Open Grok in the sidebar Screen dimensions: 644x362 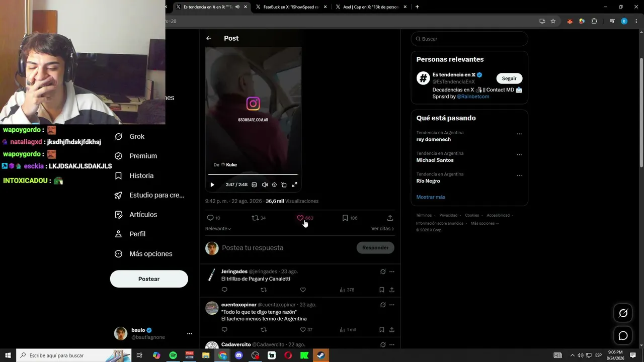[130, 136]
